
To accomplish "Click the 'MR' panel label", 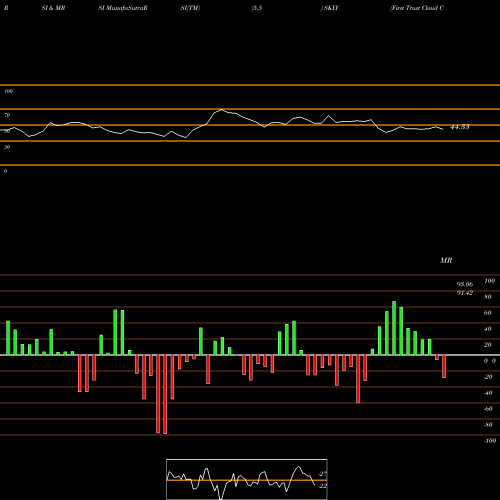I will coord(446,260).
